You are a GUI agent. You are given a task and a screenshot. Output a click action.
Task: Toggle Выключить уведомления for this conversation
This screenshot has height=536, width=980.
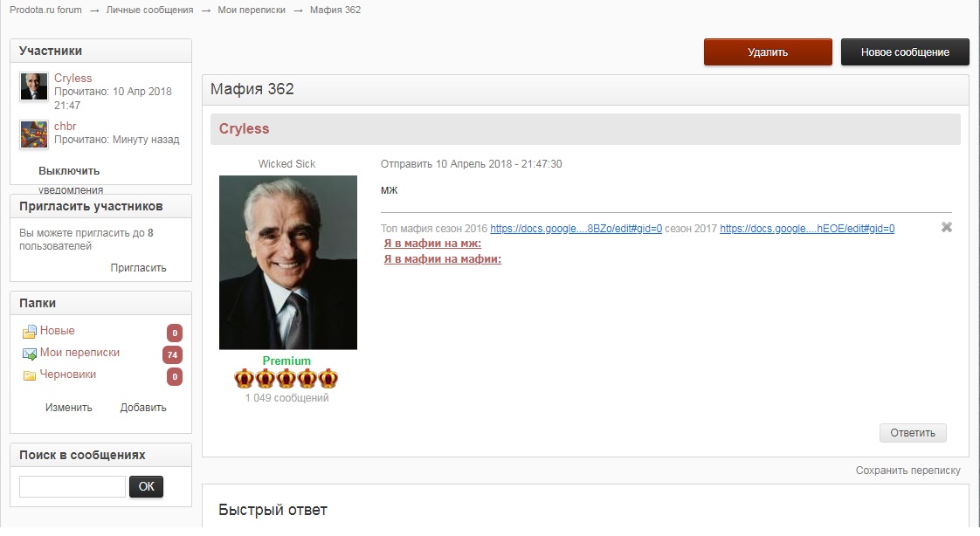[x=69, y=177]
